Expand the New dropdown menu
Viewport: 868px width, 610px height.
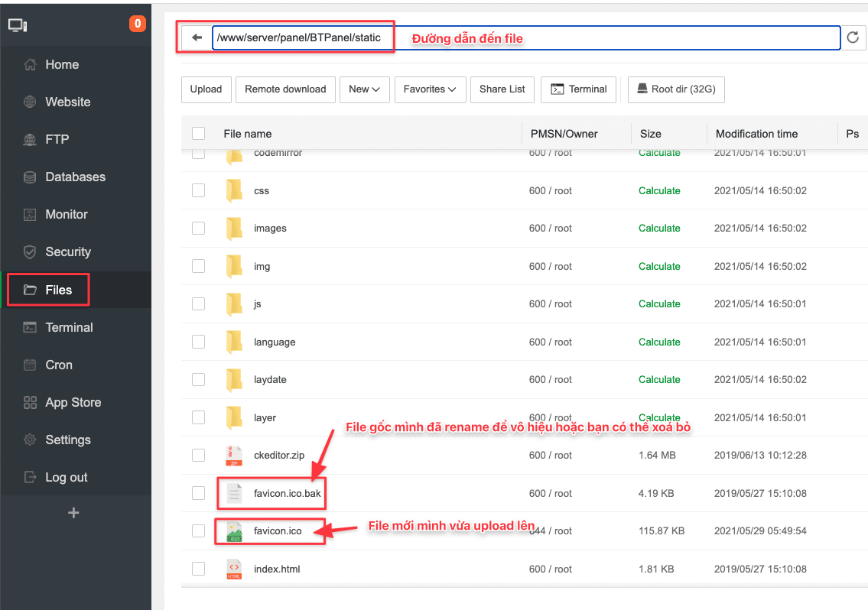coord(364,89)
